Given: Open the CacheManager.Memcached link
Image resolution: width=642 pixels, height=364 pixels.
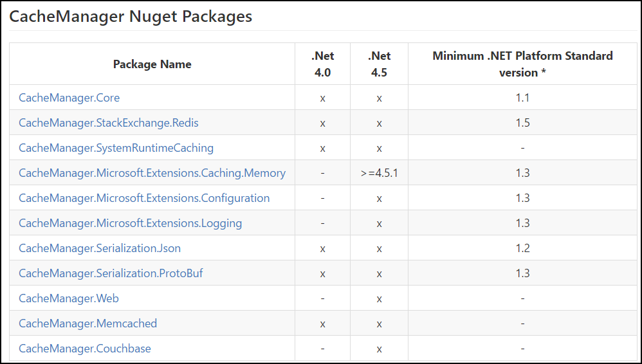Looking at the screenshot, I should [x=87, y=323].
